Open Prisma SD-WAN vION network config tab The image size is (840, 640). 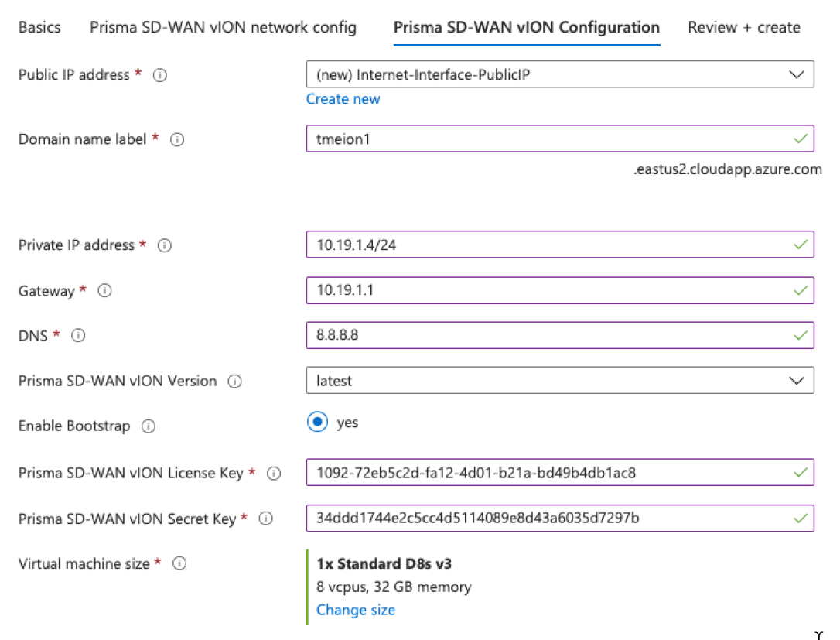[224, 28]
